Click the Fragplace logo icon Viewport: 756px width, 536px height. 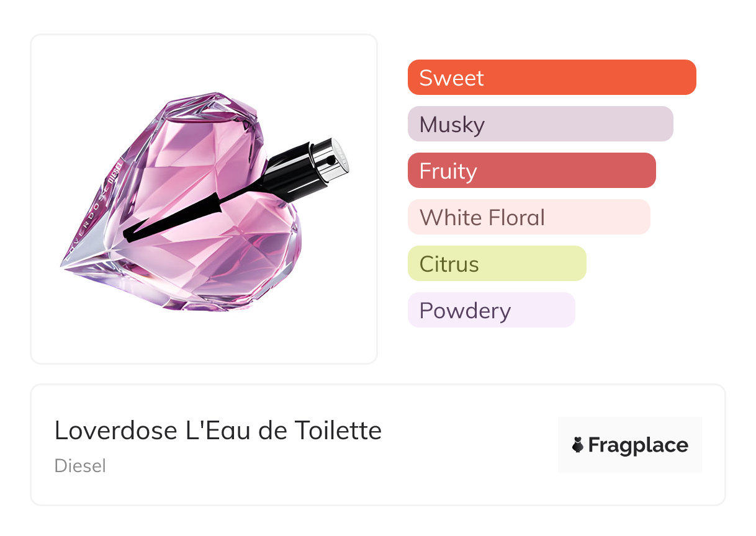578,445
